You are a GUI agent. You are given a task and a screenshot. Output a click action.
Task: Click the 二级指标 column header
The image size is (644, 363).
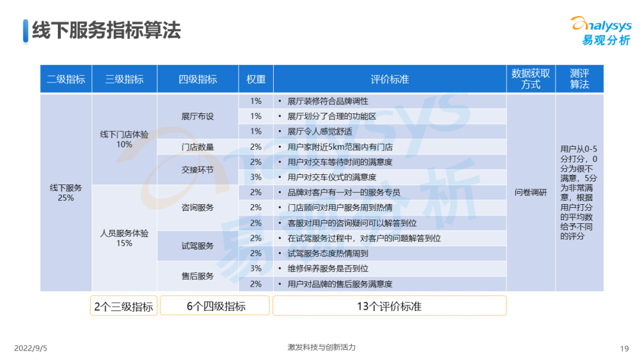66,79
